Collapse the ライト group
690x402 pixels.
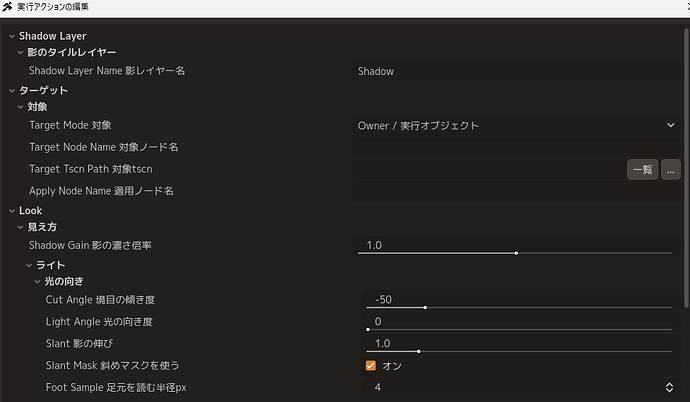29,266
